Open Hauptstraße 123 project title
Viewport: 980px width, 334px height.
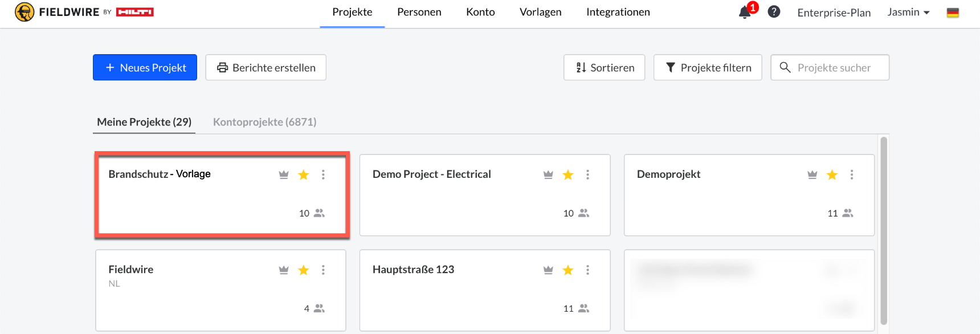(x=413, y=269)
